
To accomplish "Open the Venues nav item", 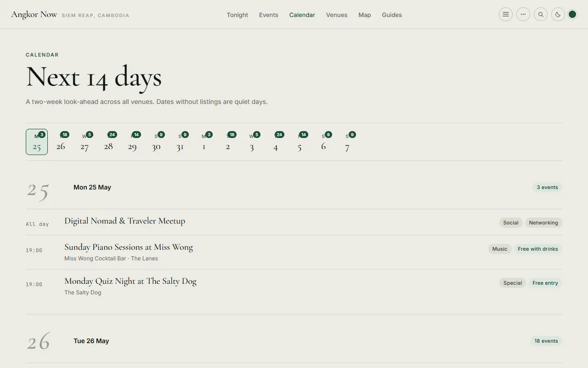I will click(337, 15).
